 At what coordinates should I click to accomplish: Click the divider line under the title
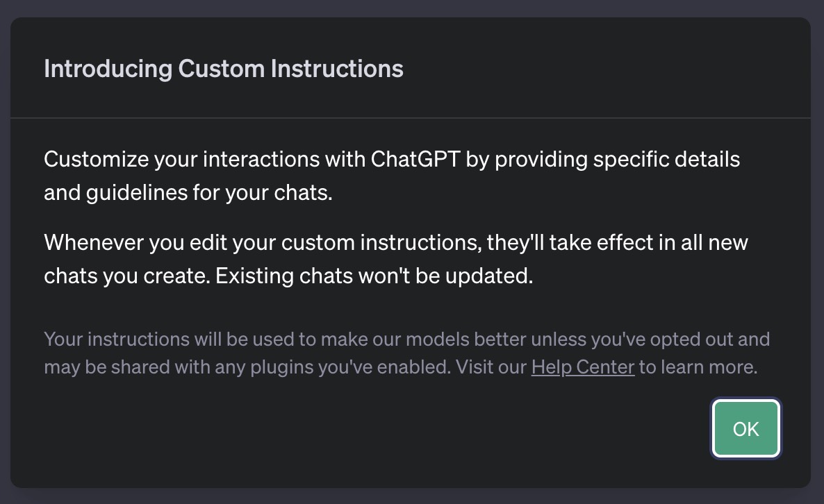click(x=410, y=118)
